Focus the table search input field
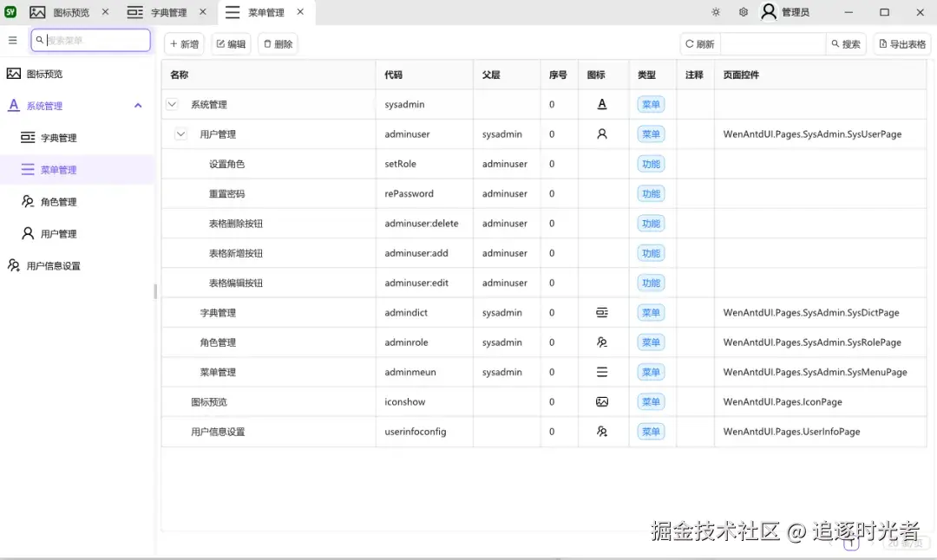The width and height of the screenshot is (937, 560). [x=773, y=43]
